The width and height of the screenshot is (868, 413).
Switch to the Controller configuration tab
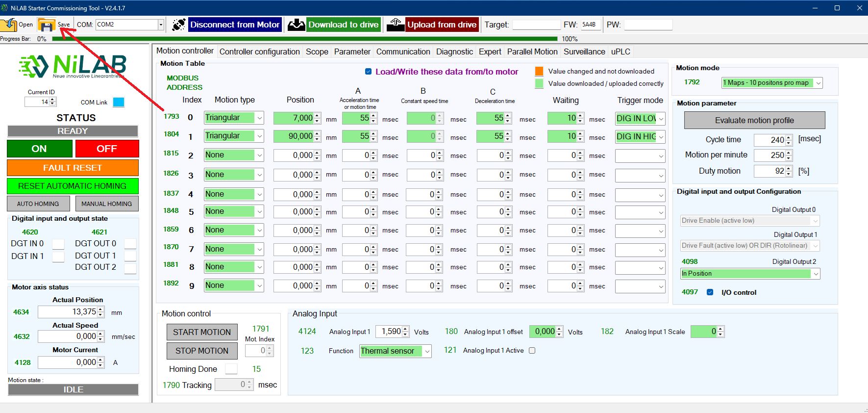pos(259,52)
